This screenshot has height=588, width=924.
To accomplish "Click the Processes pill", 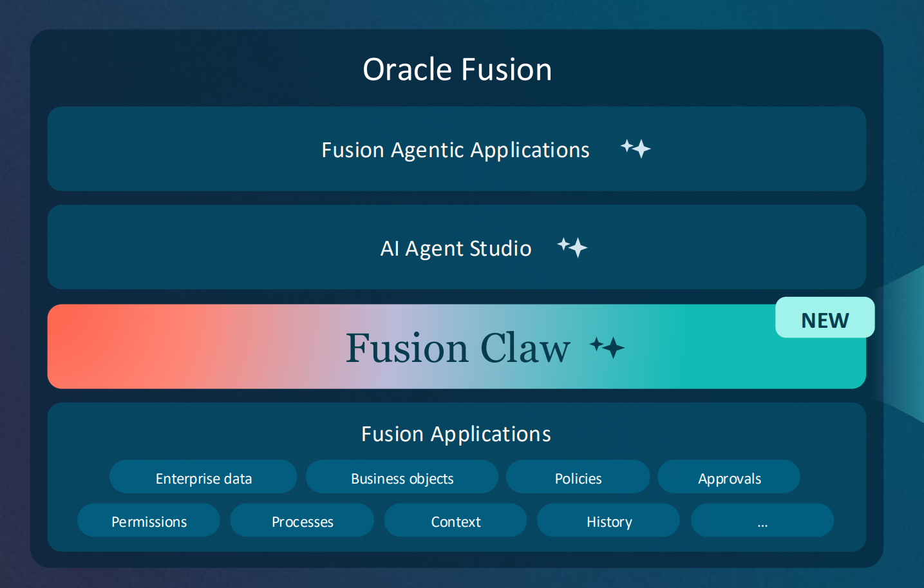I will click(x=302, y=520).
